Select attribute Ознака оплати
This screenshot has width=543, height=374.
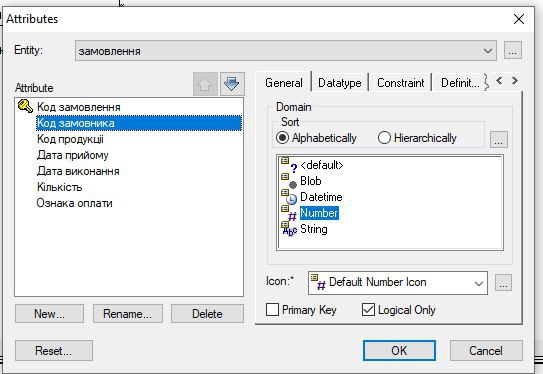74,203
